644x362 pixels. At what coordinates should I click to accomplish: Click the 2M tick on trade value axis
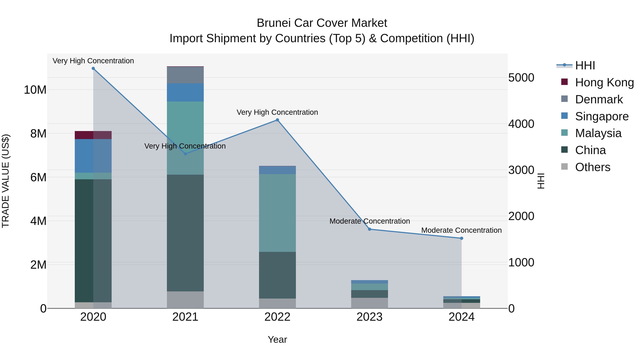click(x=38, y=265)
